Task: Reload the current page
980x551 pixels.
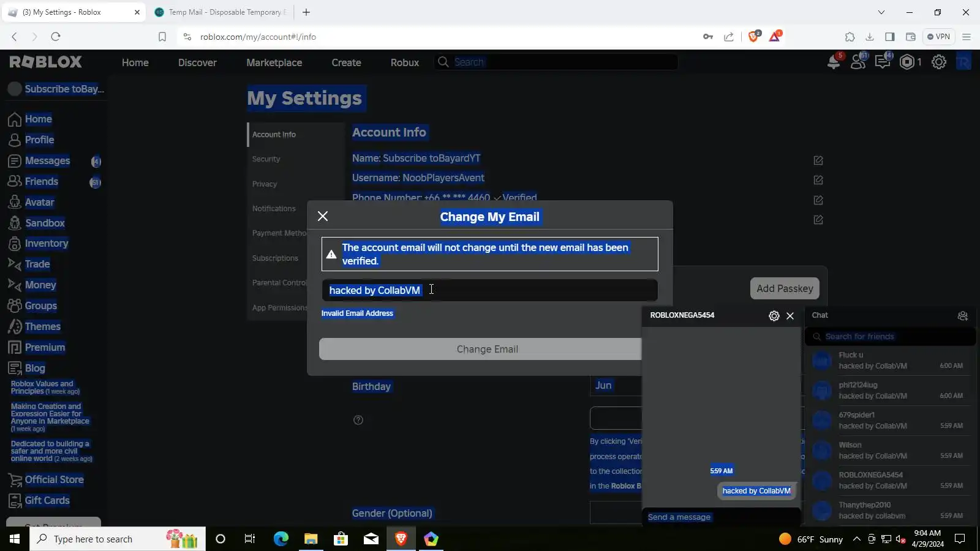Action: [56, 37]
